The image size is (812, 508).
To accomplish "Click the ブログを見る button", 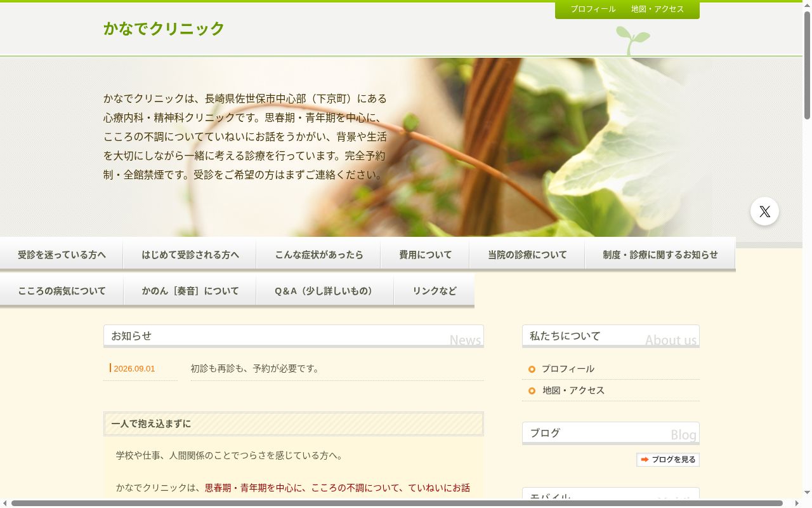I will (x=668, y=460).
